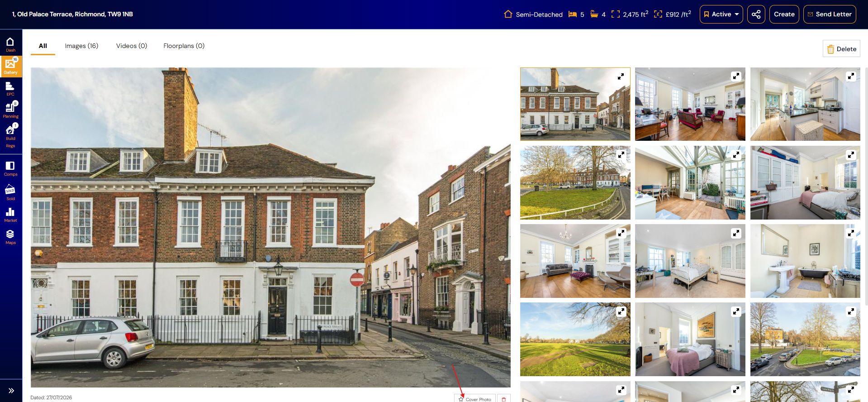
Task: Select the house exterior thumbnail
Action: (x=575, y=104)
